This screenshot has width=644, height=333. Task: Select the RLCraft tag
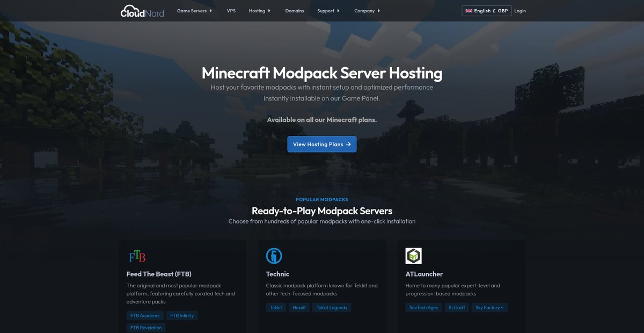click(457, 308)
